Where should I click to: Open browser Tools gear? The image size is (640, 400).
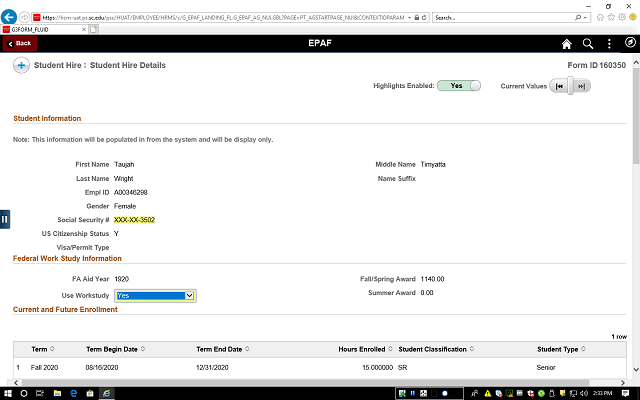[x=622, y=17]
